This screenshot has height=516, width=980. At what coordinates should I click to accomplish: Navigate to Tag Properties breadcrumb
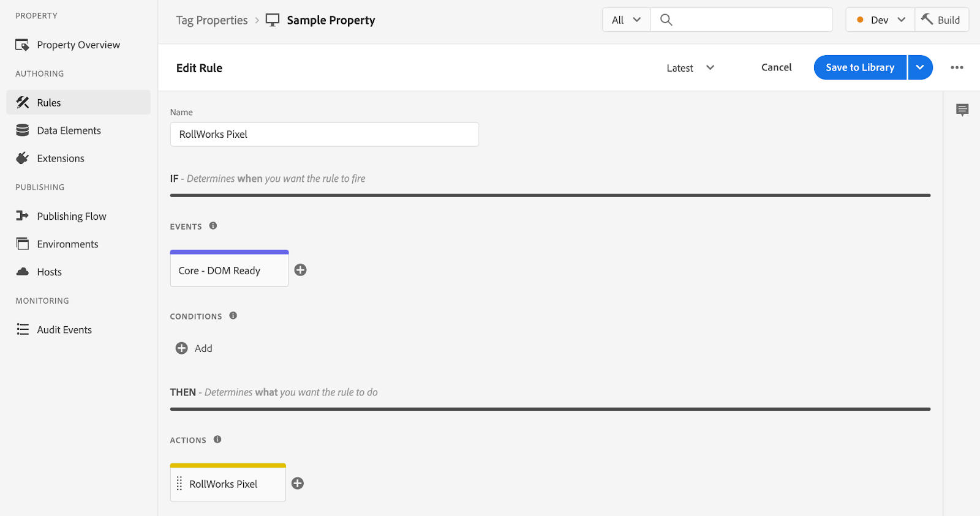212,20
